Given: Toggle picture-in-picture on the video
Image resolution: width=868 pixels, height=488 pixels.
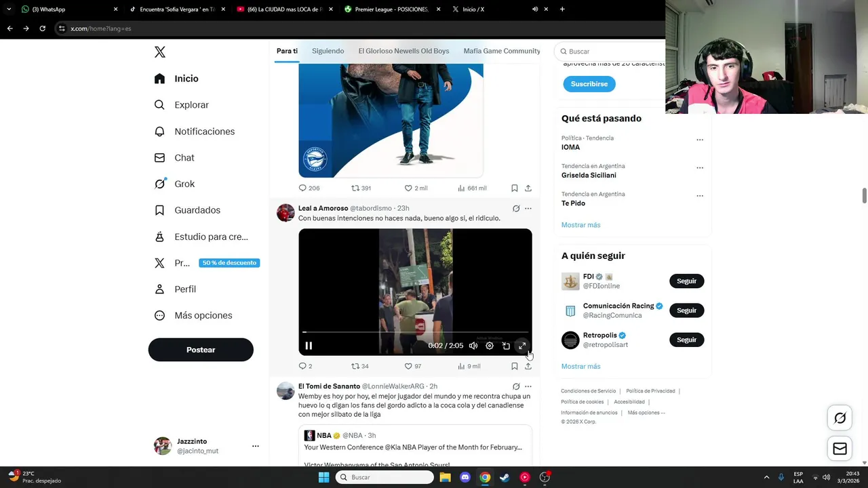Looking at the screenshot, I should [x=506, y=346].
